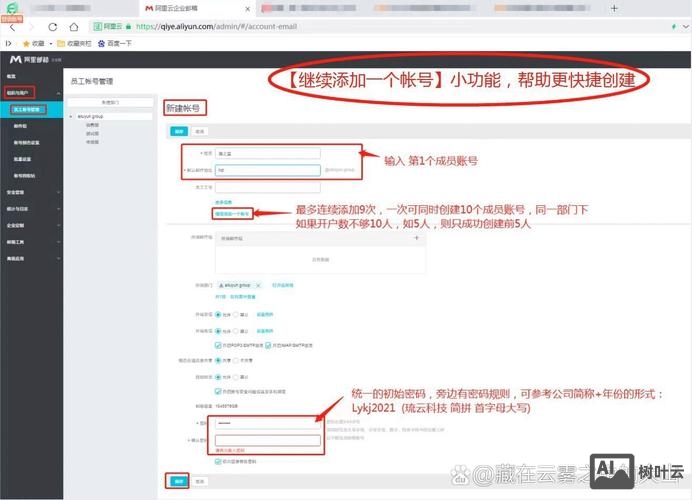Click the 收藏 star icon in bookmarks bar
Viewport: 692px width, 500px height.
point(26,43)
